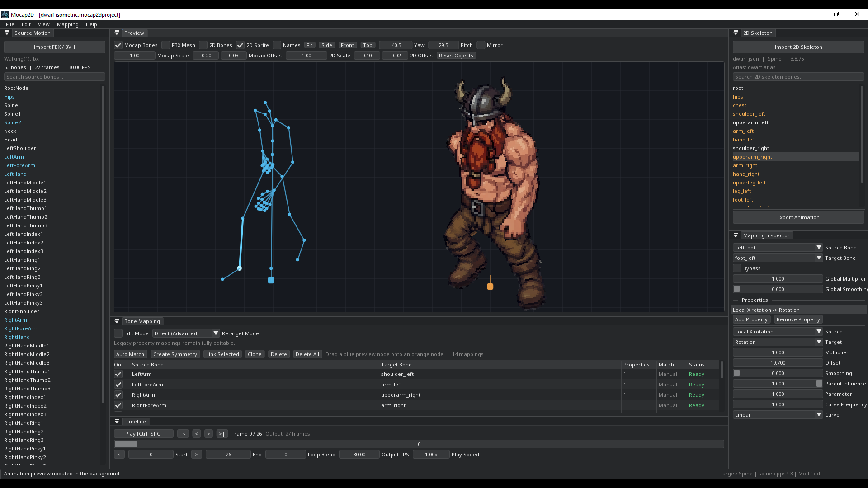Viewport: 868px width, 488px height.
Task: Open the Edit menu
Action: 26,24
